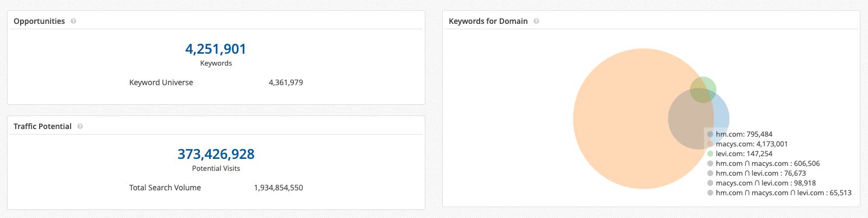868x218 pixels.
Task: Click the 4,251,901 Keywords number
Action: click(216, 49)
